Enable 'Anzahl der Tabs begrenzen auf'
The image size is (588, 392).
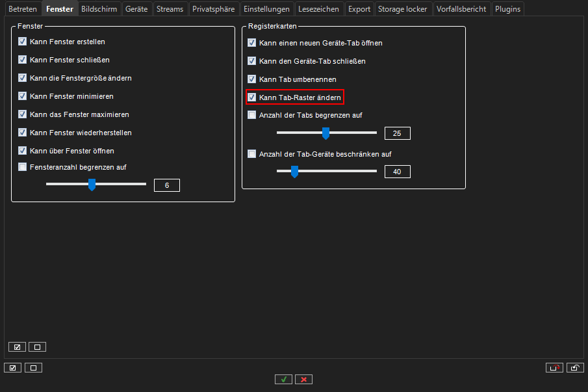[252, 115]
